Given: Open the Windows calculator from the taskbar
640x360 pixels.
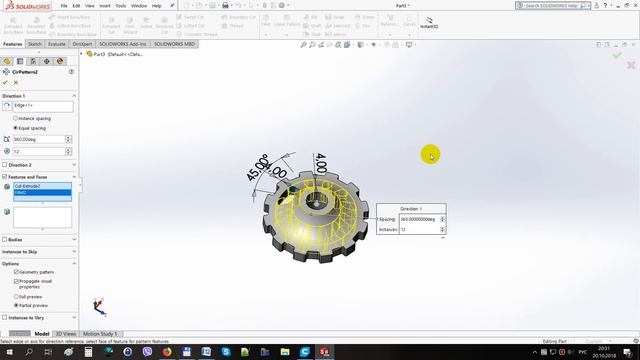Looking at the screenshot, I should [88, 352].
